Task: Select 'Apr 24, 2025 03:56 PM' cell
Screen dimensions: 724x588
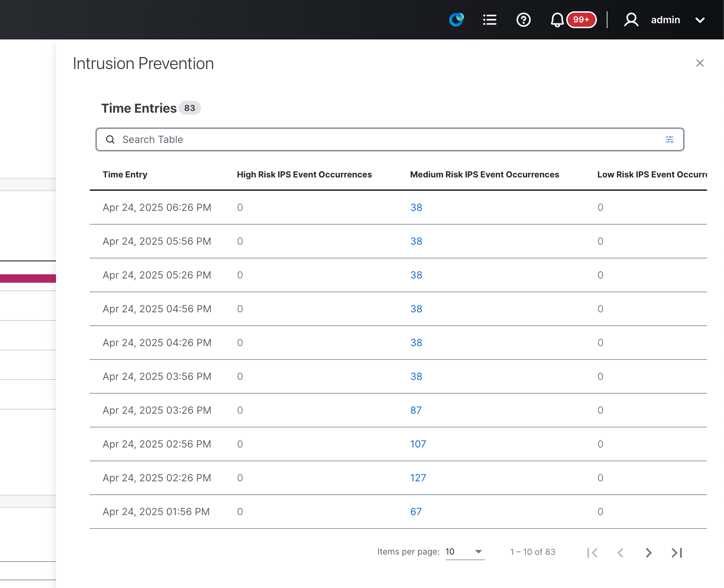Action: (157, 376)
